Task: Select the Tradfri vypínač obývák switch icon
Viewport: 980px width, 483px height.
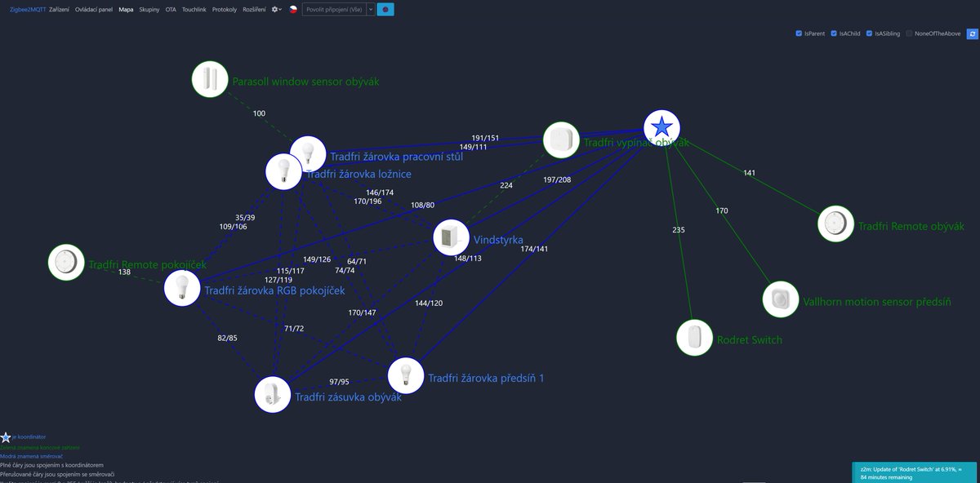Action: click(x=561, y=140)
